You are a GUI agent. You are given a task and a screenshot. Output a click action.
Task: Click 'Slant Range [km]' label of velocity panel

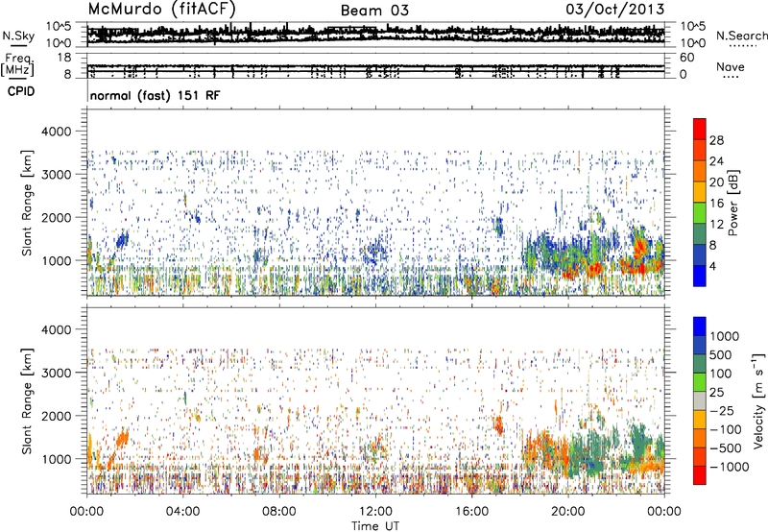click(x=27, y=400)
